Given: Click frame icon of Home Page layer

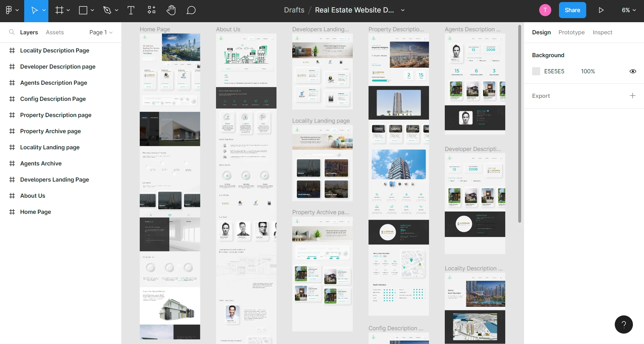Looking at the screenshot, I should point(12,212).
